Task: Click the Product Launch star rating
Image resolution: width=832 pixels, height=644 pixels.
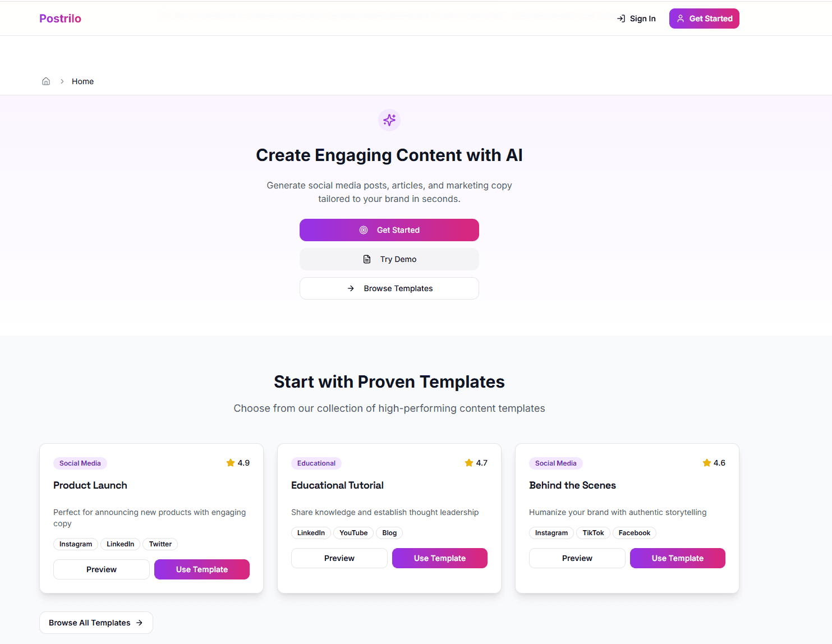Action: 238,463
